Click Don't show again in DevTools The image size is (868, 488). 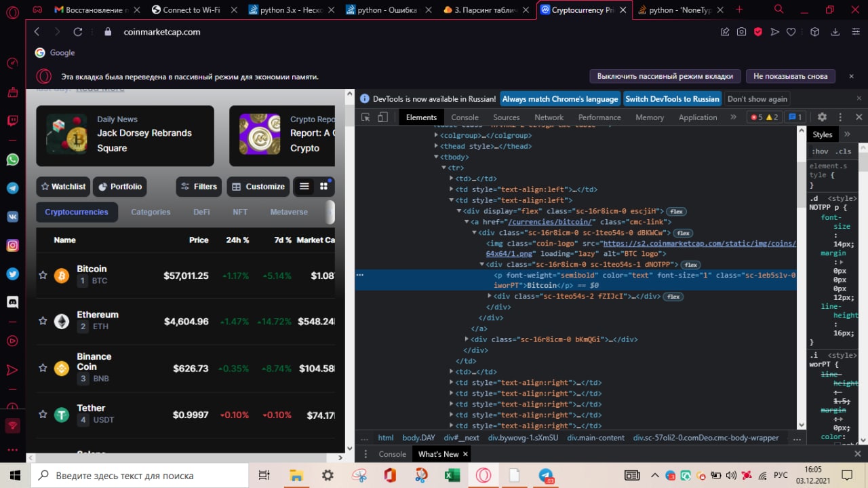coord(757,99)
